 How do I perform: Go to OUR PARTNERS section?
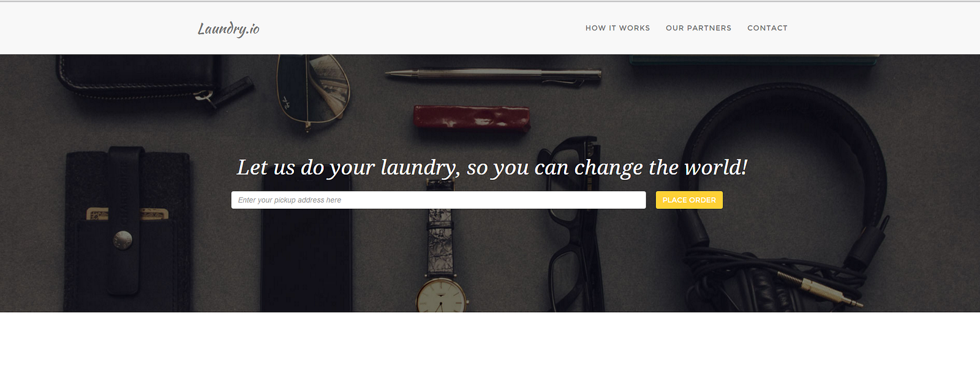tap(698, 28)
